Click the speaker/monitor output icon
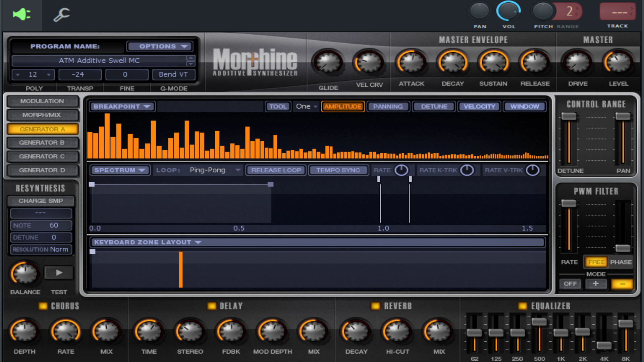Screen dimensions: 644x362 (21, 14)
